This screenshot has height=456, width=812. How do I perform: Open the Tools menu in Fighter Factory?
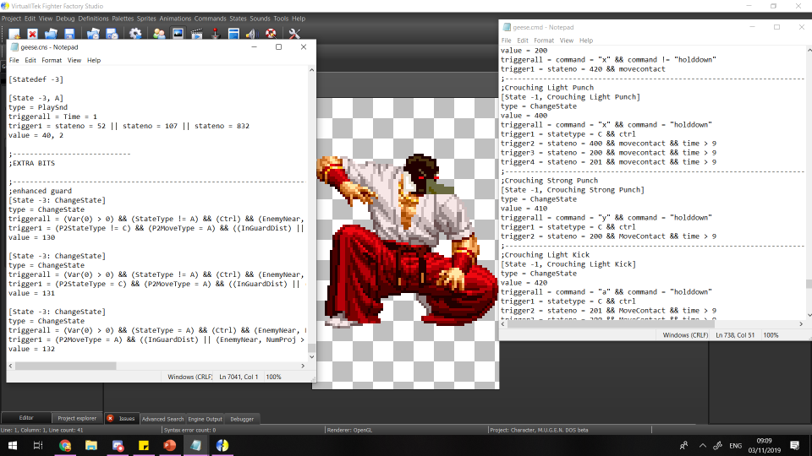click(x=281, y=19)
